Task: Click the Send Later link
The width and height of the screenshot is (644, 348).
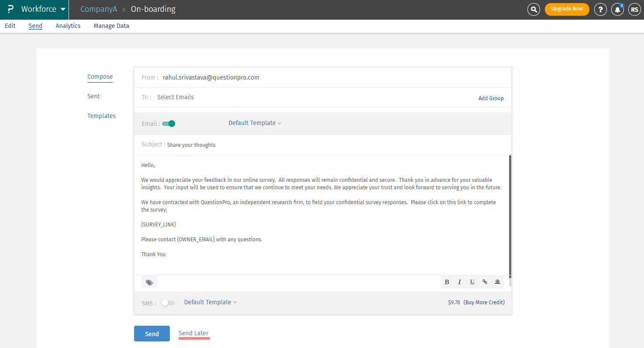Action: (x=193, y=333)
